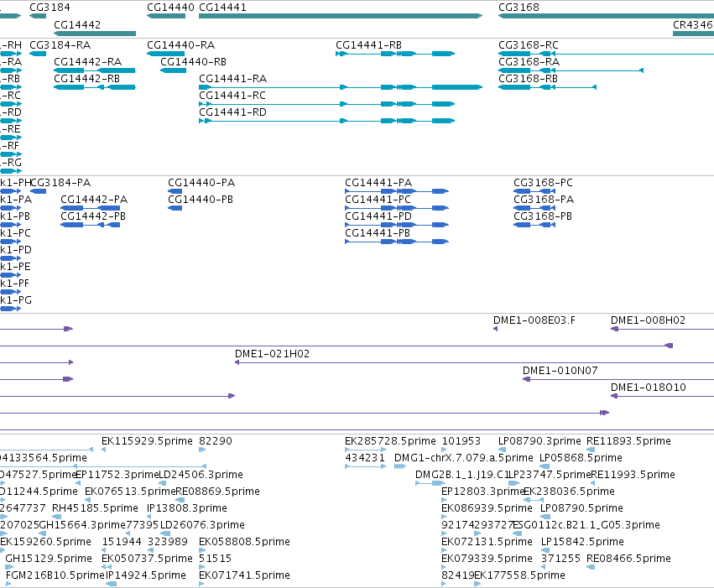714x588 pixels.
Task: Click the CG14441-PB protein label
Action: [x=378, y=233]
